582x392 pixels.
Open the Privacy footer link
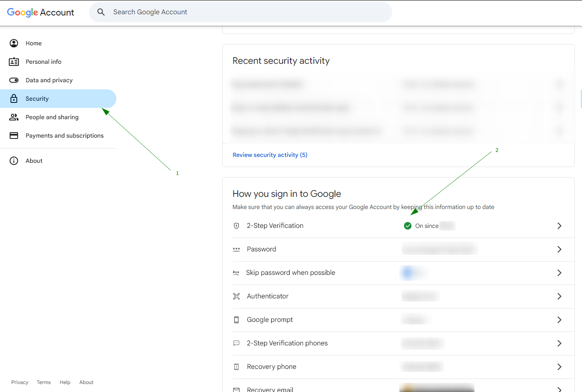20,382
